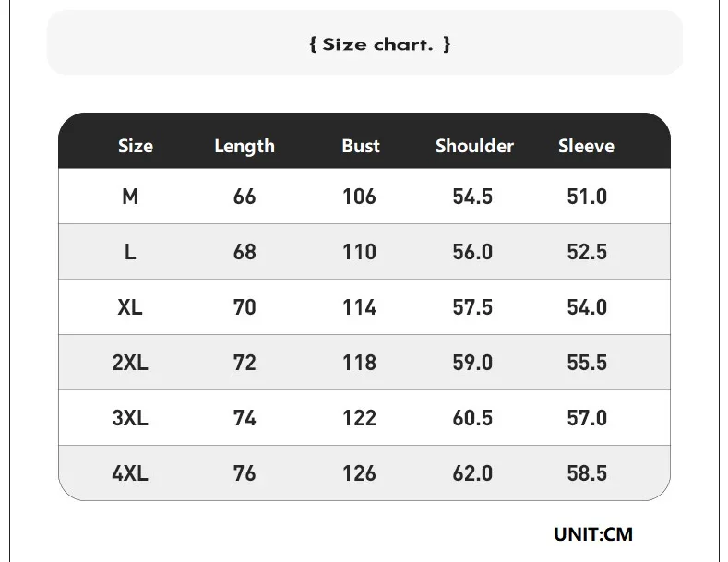Select the L size row label
This screenshot has height=562, width=728.
[130, 252]
